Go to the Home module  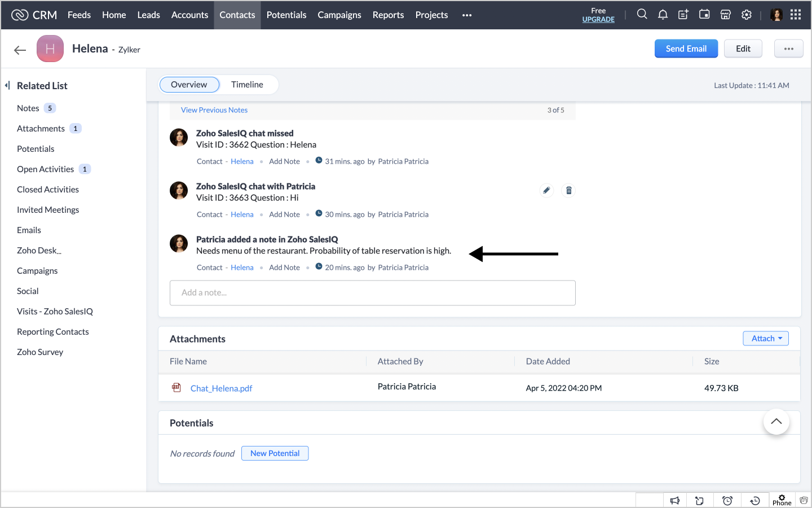114,15
